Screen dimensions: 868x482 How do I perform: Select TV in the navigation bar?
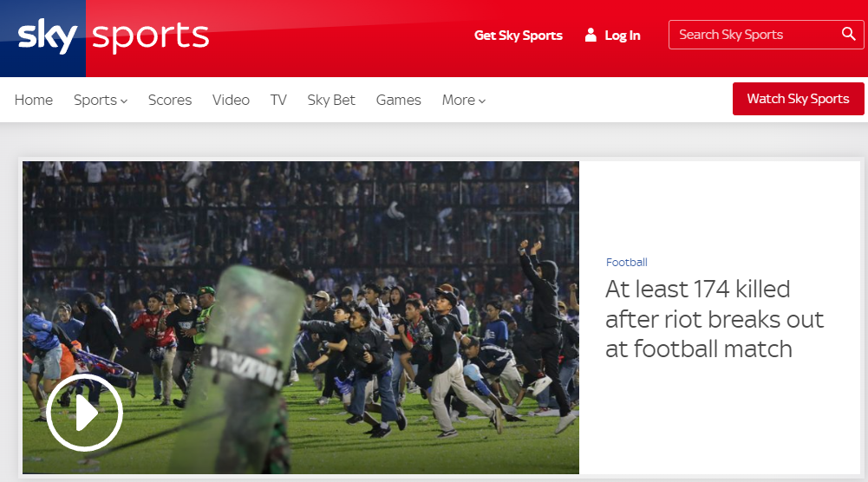coord(278,100)
